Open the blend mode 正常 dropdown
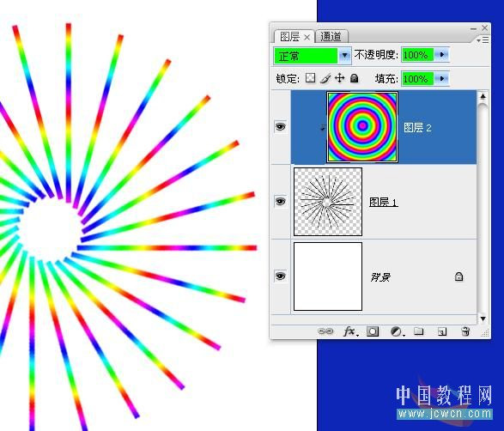Screen dimensions: 504x431 pyautogui.click(x=313, y=56)
